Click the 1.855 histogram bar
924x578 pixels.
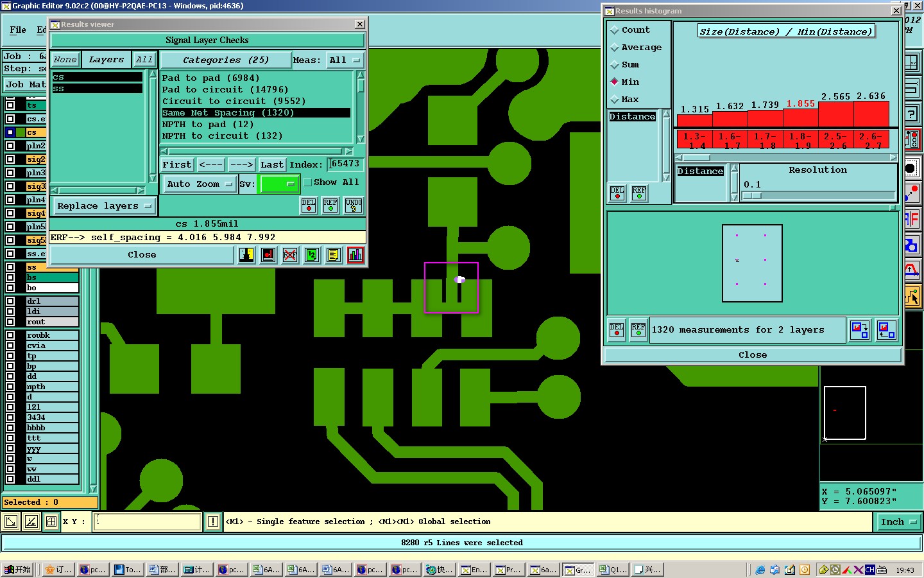pyautogui.click(x=801, y=118)
